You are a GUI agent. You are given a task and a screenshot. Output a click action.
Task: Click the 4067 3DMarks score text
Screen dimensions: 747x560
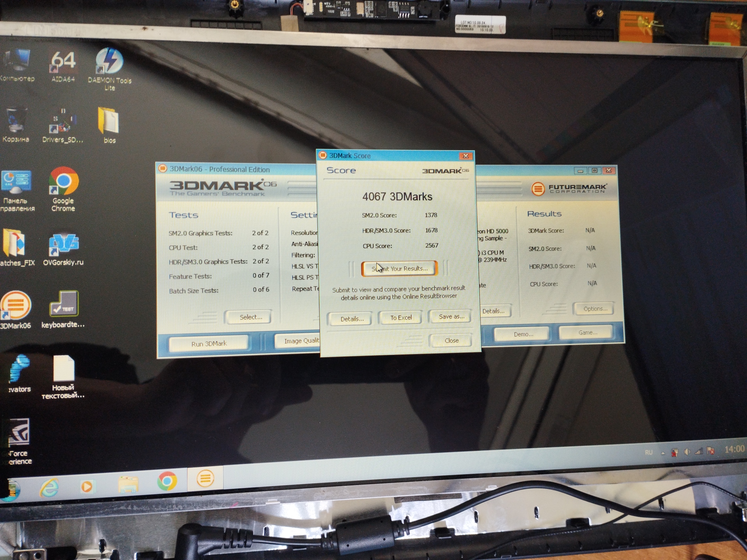pyautogui.click(x=397, y=197)
